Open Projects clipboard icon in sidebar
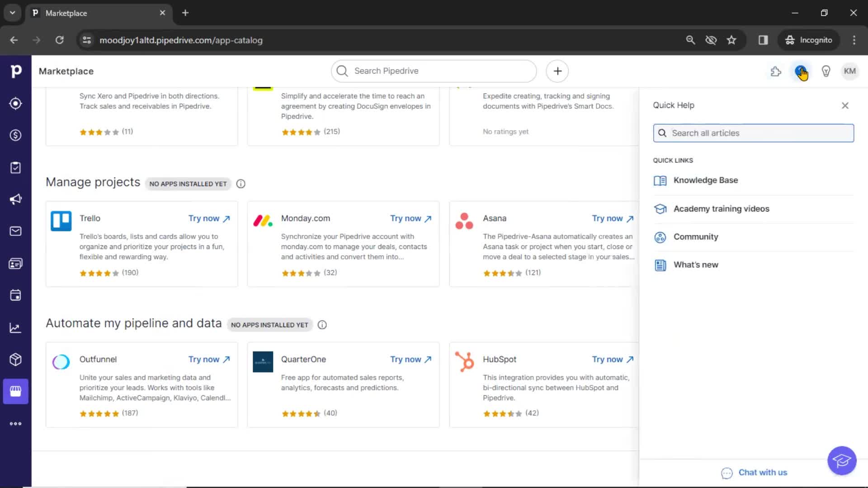 [x=15, y=168]
